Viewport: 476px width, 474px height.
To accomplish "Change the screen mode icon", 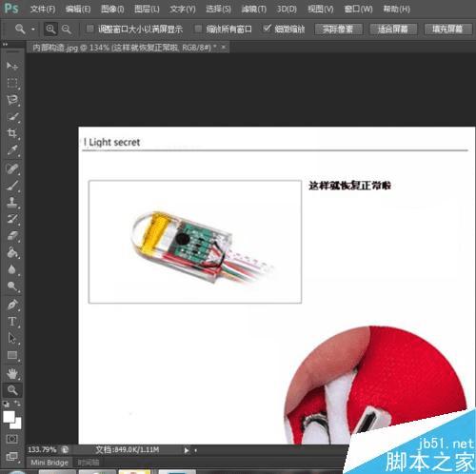I will (x=12, y=457).
